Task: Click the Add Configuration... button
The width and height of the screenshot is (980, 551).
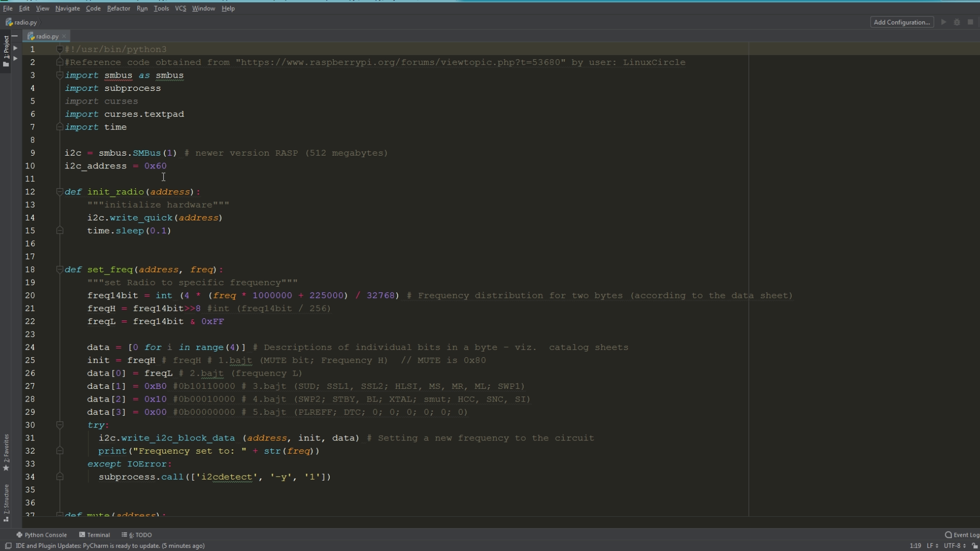Action: pos(901,22)
